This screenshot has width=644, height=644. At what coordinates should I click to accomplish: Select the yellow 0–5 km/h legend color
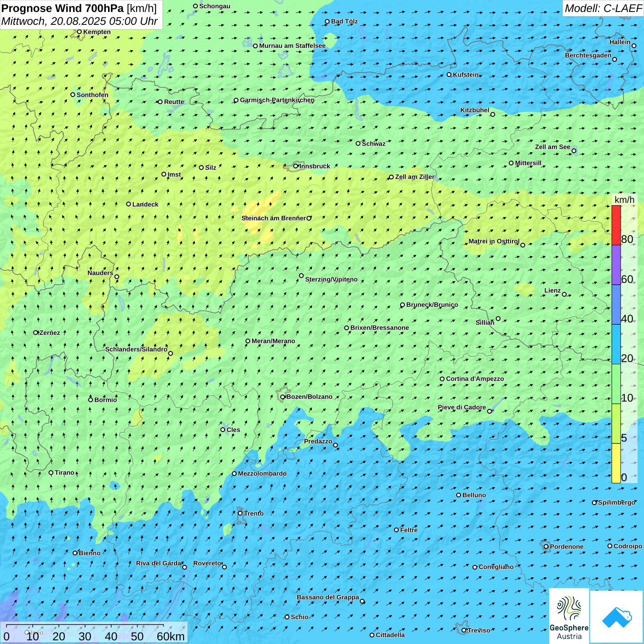click(x=616, y=463)
